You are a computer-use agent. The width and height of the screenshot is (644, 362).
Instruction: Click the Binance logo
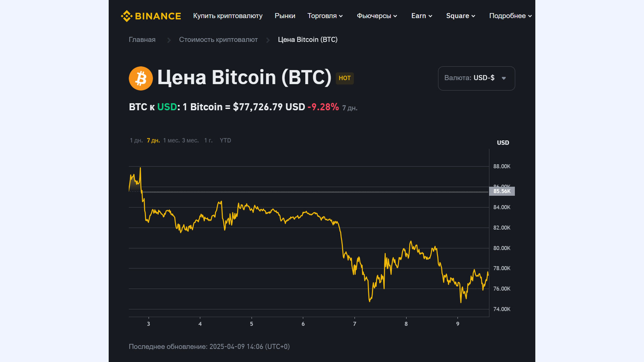pyautogui.click(x=151, y=16)
